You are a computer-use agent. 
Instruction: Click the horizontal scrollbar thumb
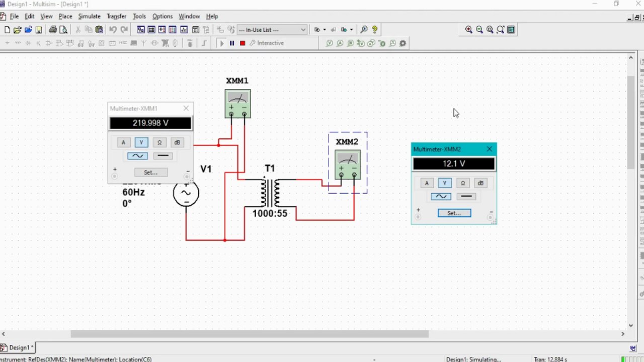pos(250,334)
